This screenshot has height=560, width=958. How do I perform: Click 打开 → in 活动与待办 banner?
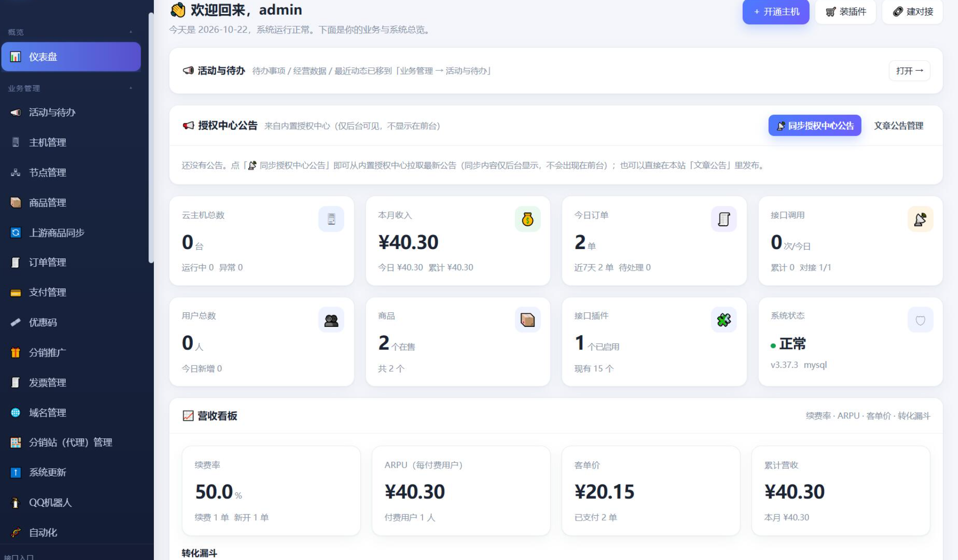tap(909, 71)
